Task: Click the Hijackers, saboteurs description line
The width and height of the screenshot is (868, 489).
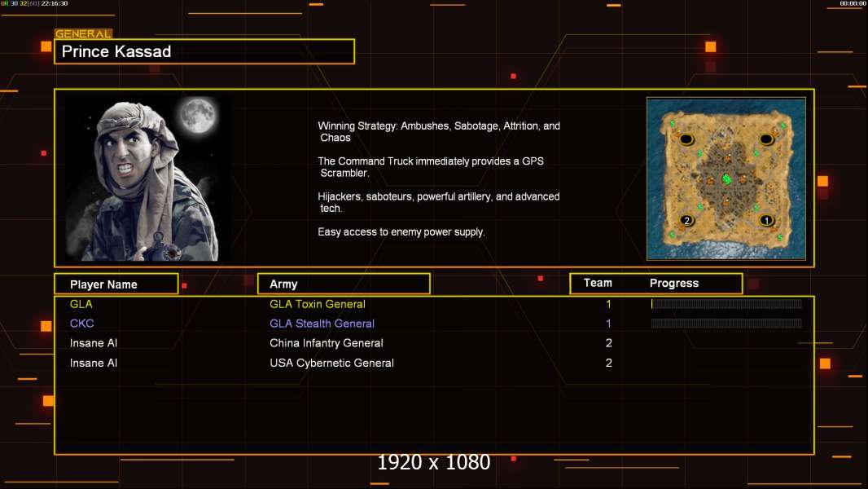Action: pos(438,202)
